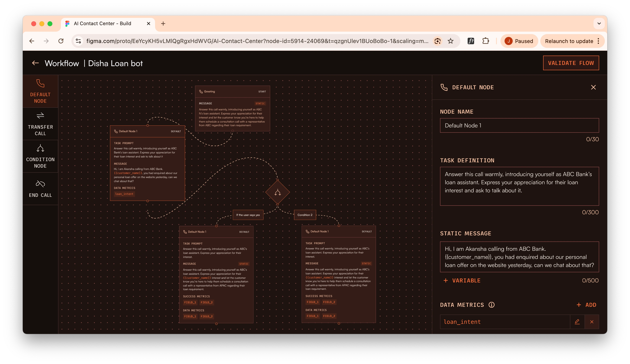The height and width of the screenshot is (364, 630).
Task: Select the End Call tool
Action: click(40, 189)
